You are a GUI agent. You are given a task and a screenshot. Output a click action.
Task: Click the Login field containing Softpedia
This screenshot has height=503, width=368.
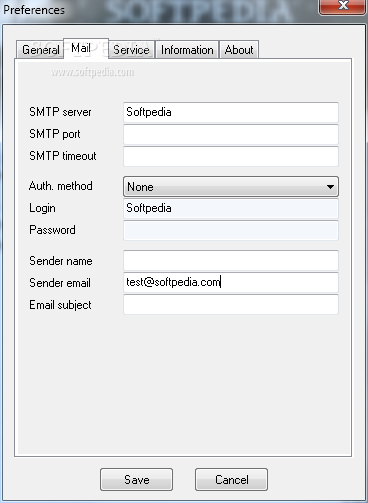[x=231, y=208]
